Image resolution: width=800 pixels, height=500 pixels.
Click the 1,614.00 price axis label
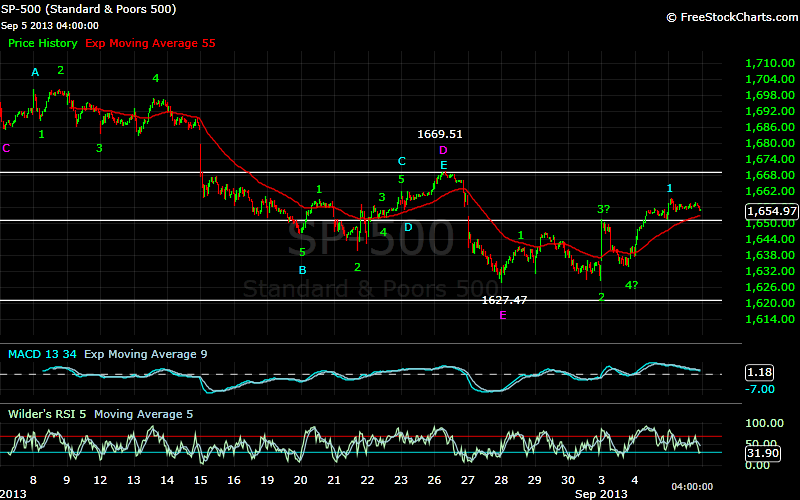coord(770,319)
